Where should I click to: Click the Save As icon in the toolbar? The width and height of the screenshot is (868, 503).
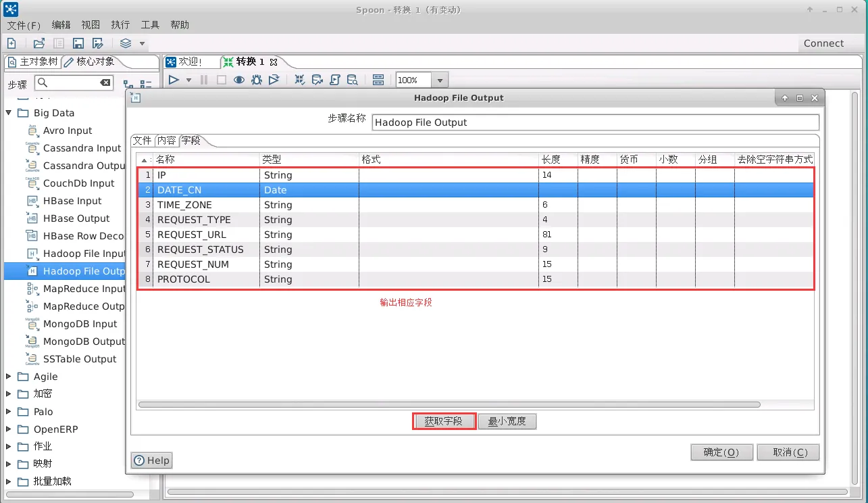point(98,43)
